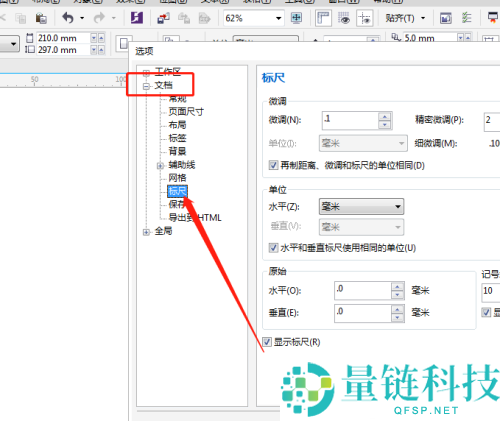Open the 贴齐(T) snap menu
Screen dimensions: 500x421
pos(405,18)
